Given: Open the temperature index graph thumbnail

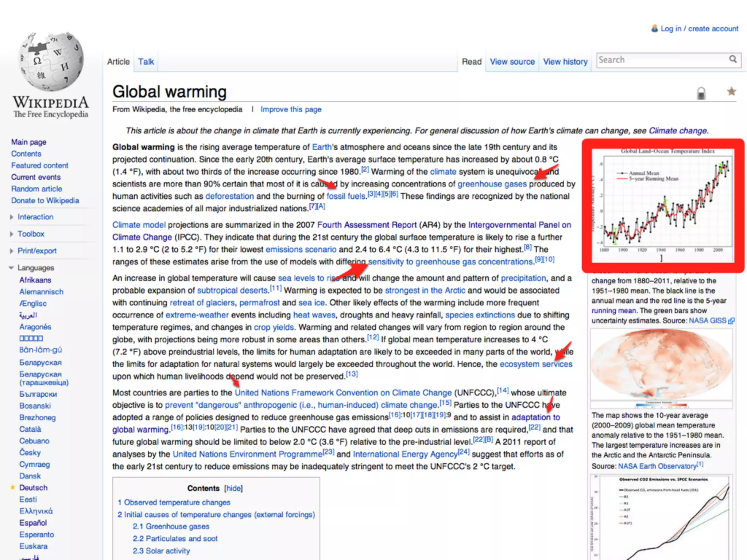Looking at the screenshot, I should pyautogui.click(x=662, y=205).
